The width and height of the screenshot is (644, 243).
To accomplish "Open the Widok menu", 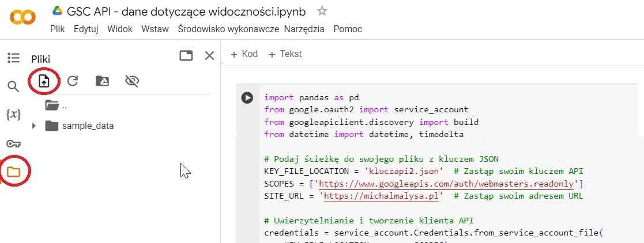I will (120, 29).
